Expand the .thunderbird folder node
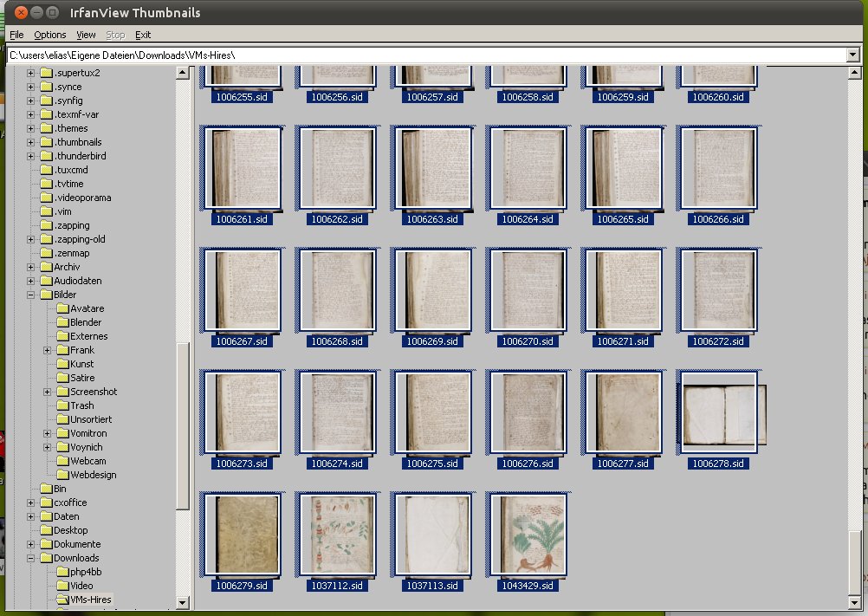 31,156
